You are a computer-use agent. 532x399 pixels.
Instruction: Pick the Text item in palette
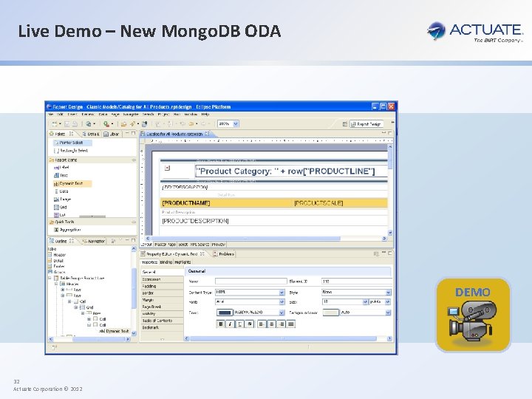[x=61, y=175]
